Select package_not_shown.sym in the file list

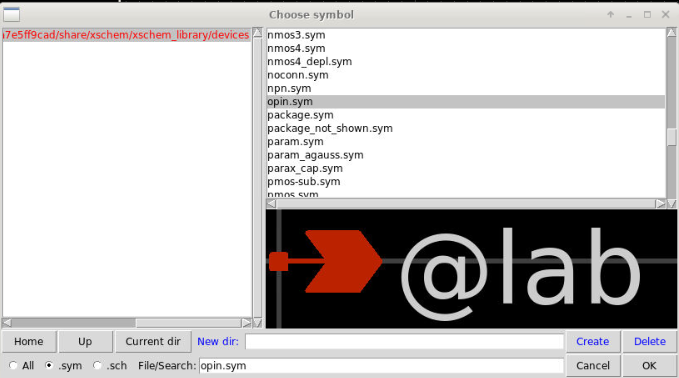(466, 129)
